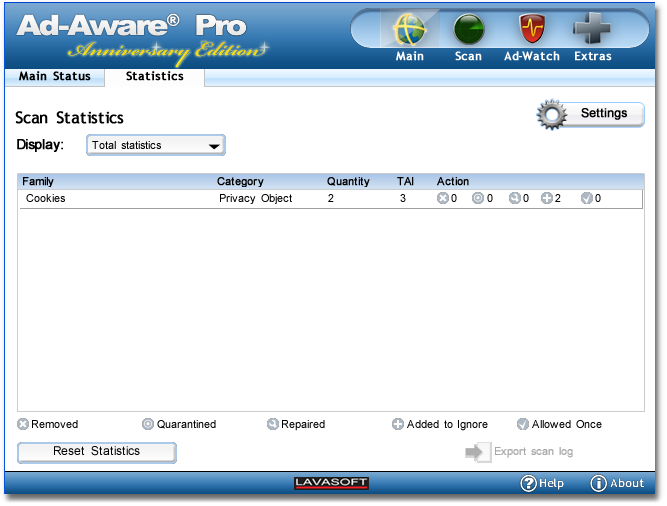This screenshot has height=506, width=667.
Task: Click the Added to Ignore legend icon
Action: point(398,424)
